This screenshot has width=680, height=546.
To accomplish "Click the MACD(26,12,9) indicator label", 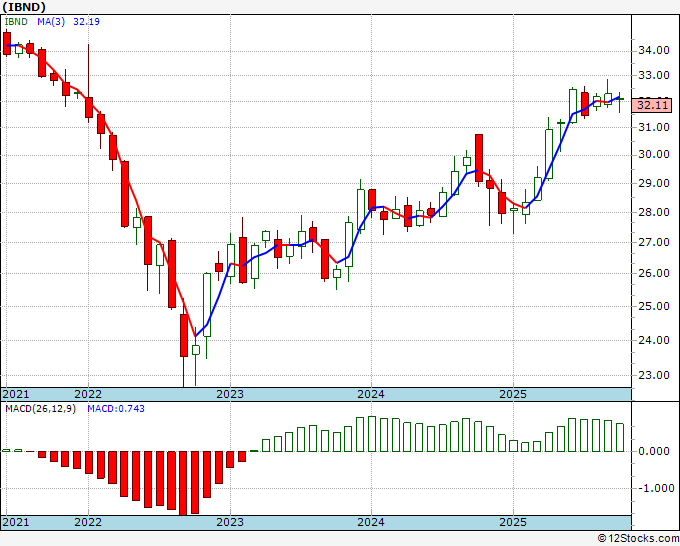I will pos(40,409).
